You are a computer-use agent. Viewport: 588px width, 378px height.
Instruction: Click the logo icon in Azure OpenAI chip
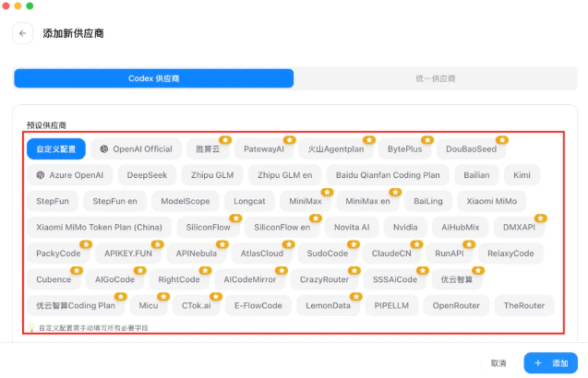(41, 175)
